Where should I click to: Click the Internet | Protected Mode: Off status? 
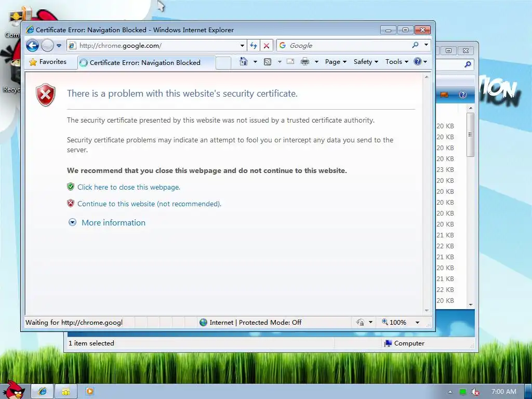coord(255,322)
